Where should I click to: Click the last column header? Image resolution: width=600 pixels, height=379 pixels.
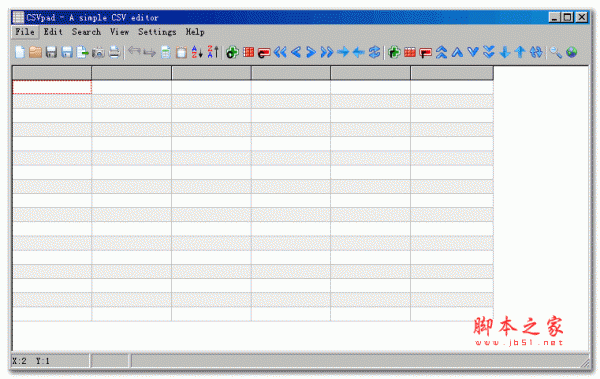coord(452,73)
